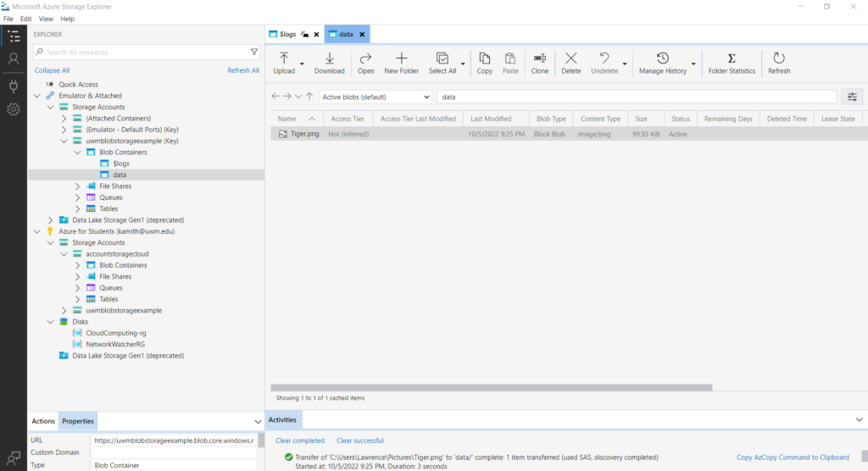Open the View menu
Viewport: 868px width, 471px height.
(x=46, y=19)
